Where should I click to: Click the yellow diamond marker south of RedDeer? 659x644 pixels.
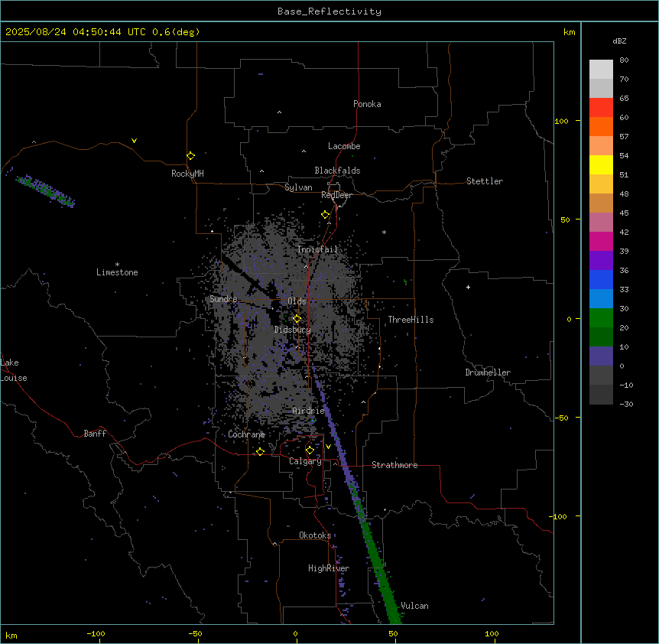click(326, 215)
